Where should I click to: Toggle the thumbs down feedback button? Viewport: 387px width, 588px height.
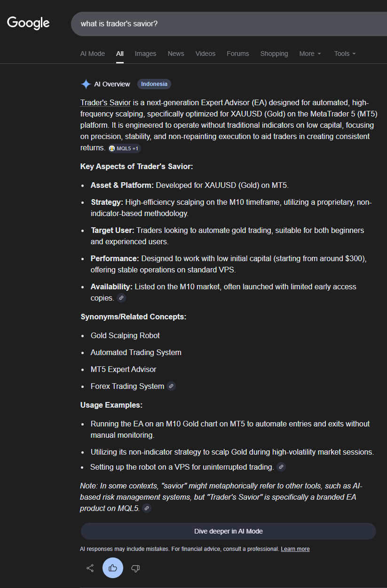click(x=135, y=568)
